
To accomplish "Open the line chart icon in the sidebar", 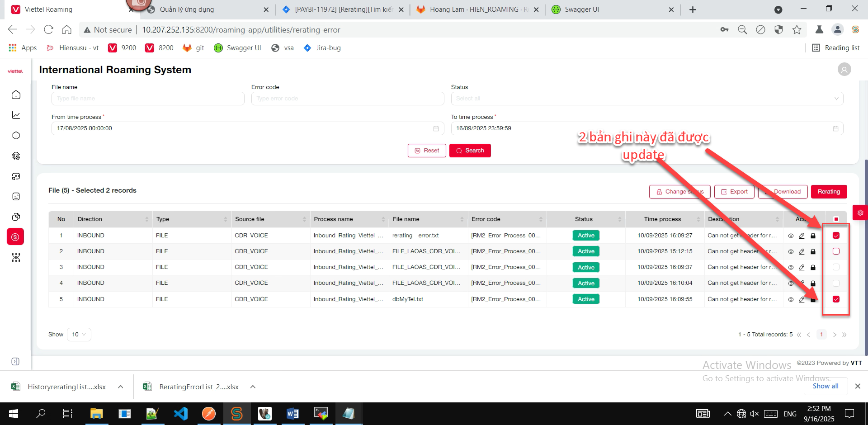I will [x=16, y=115].
